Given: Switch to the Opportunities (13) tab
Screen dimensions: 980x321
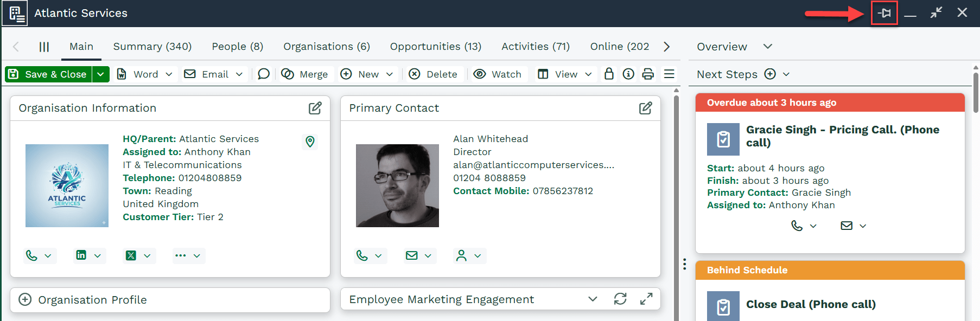Looking at the screenshot, I should click(435, 47).
